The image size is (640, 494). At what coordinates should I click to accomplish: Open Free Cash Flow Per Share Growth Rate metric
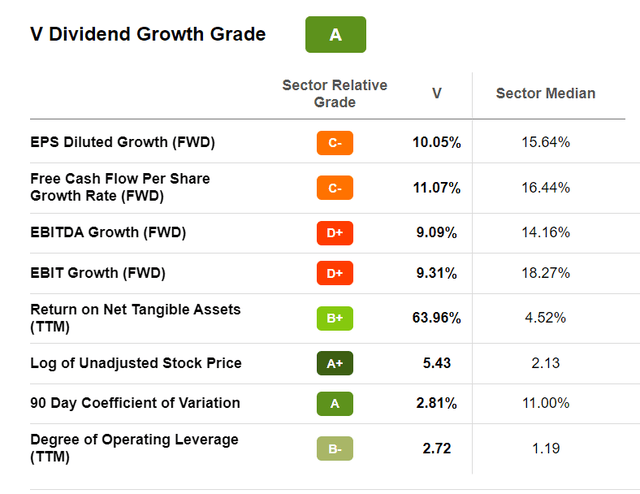click(x=120, y=187)
